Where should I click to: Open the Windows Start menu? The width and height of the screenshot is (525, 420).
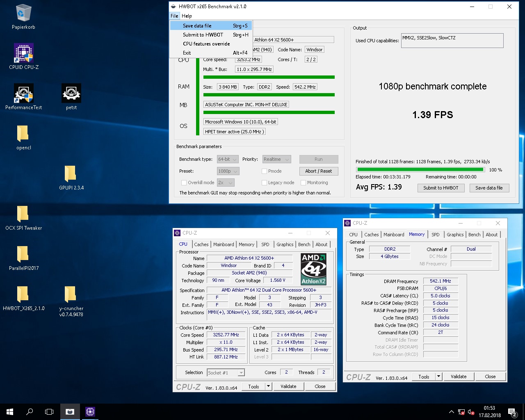[10, 411]
